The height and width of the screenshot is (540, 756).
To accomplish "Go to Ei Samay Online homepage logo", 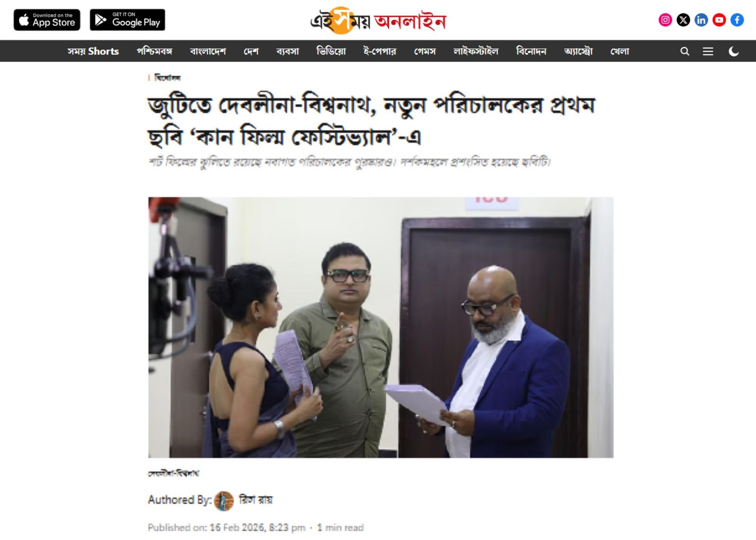I will (378, 20).
